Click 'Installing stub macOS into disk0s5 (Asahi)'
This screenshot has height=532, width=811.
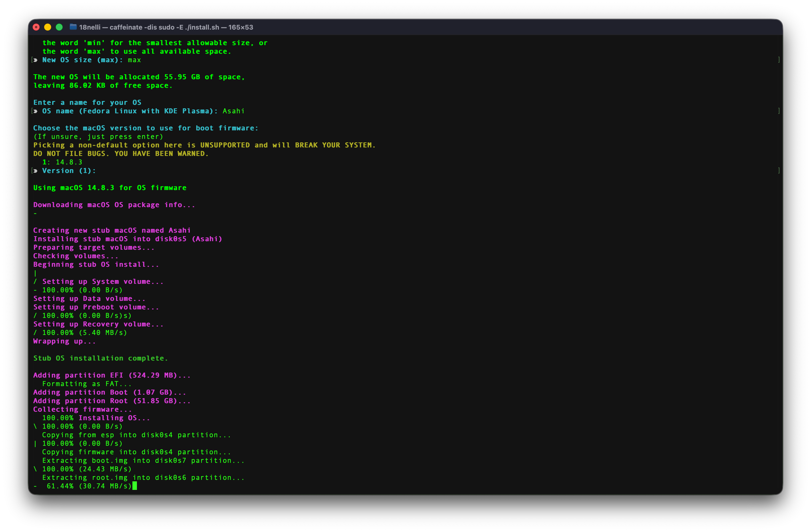click(x=128, y=239)
